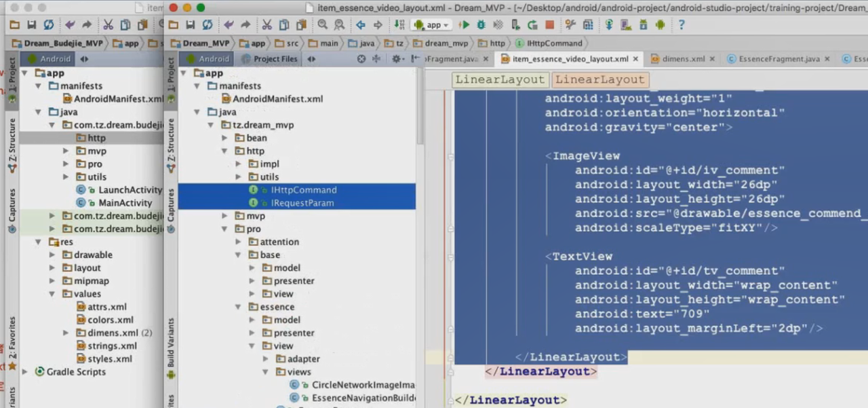
Task: Click the Find magnifier icon in toolbar
Action: 322,25
